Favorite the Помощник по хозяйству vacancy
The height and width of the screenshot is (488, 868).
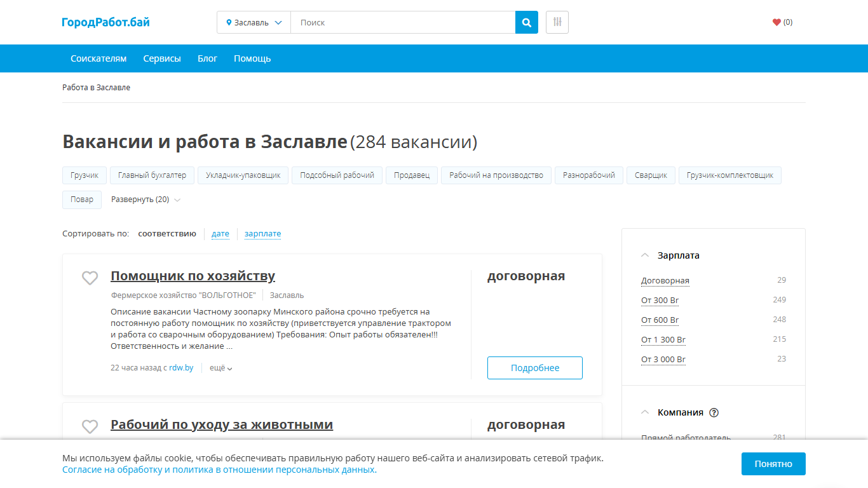90,278
